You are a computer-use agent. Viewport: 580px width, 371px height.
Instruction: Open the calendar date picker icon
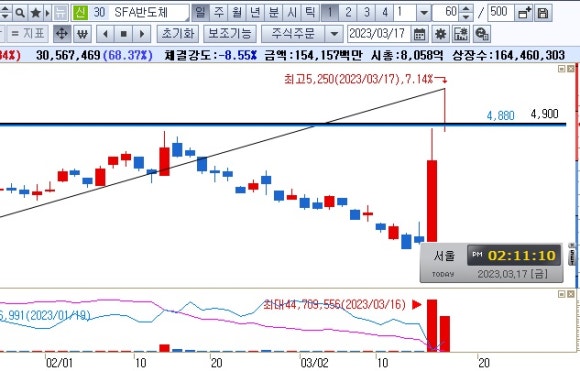point(419,34)
